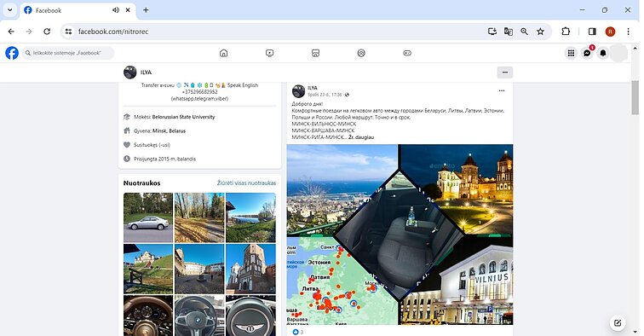
Task: Select the Facebook browser tab
Action: (78, 10)
